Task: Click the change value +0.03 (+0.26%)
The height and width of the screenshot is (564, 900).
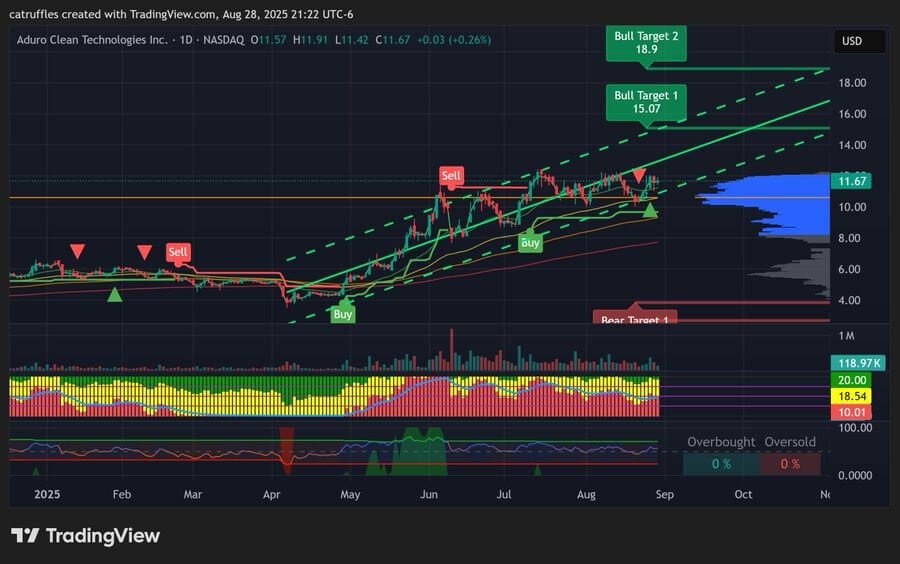Action: click(453, 40)
